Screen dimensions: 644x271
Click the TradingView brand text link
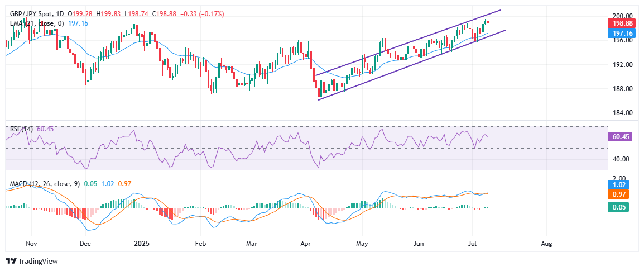pos(38,261)
